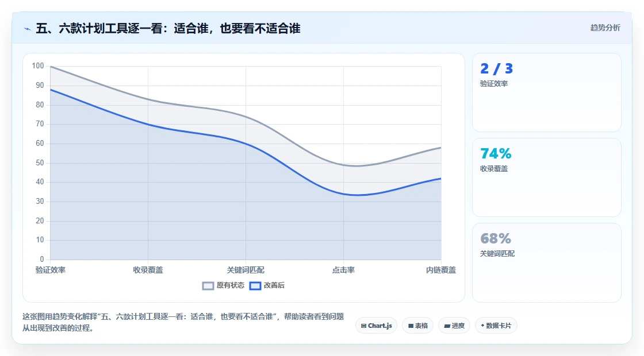Click the 关键词匹配 x-axis label

246,270
